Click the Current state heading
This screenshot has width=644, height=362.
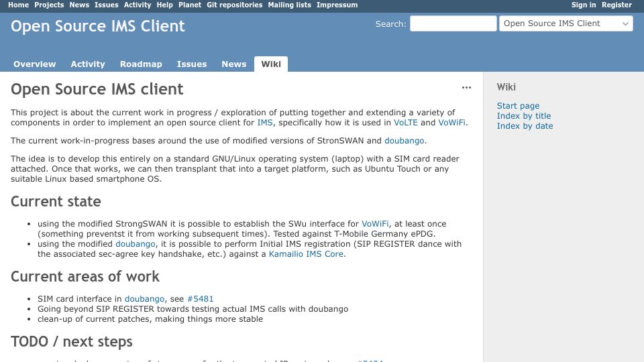[x=56, y=202]
